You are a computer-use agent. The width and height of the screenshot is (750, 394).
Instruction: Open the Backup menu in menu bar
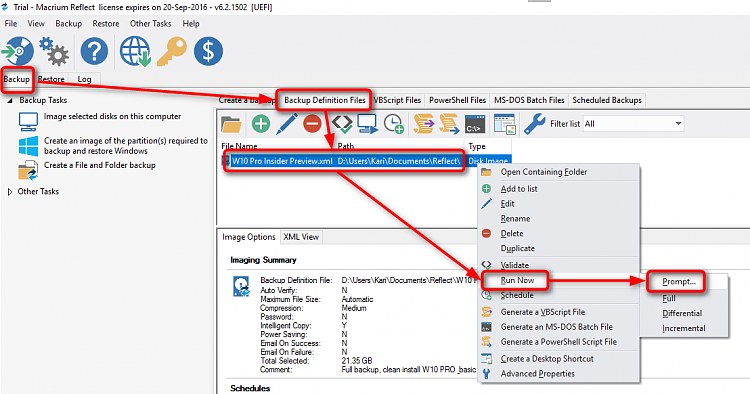(x=68, y=23)
